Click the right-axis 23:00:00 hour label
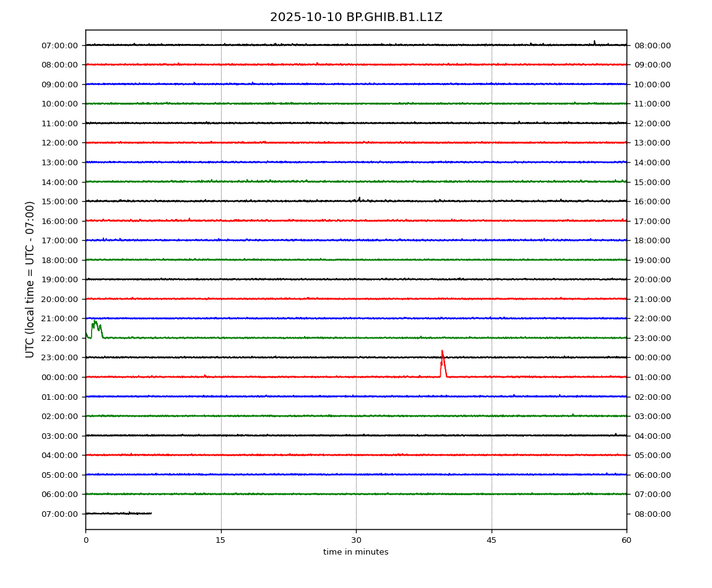 coord(652,338)
